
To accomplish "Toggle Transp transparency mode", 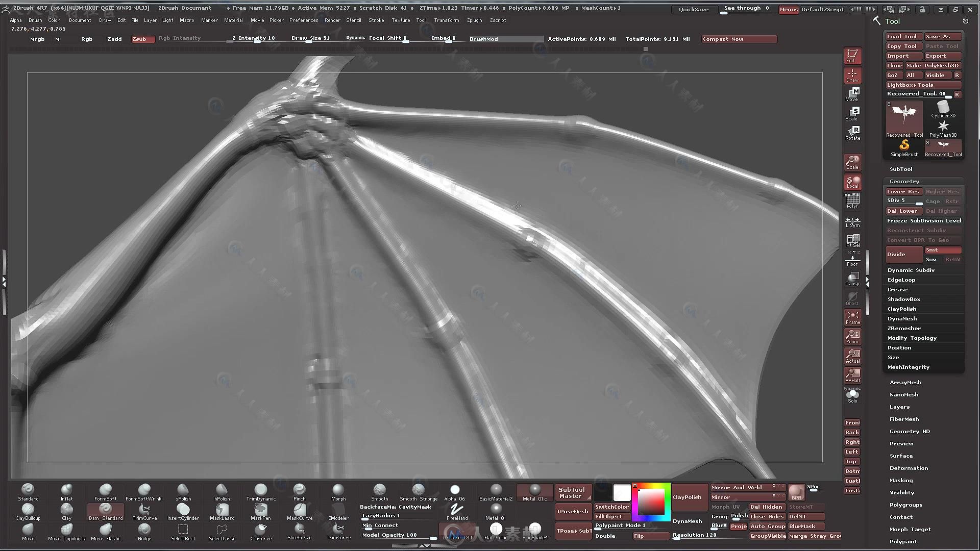I will [x=852, y=279].
